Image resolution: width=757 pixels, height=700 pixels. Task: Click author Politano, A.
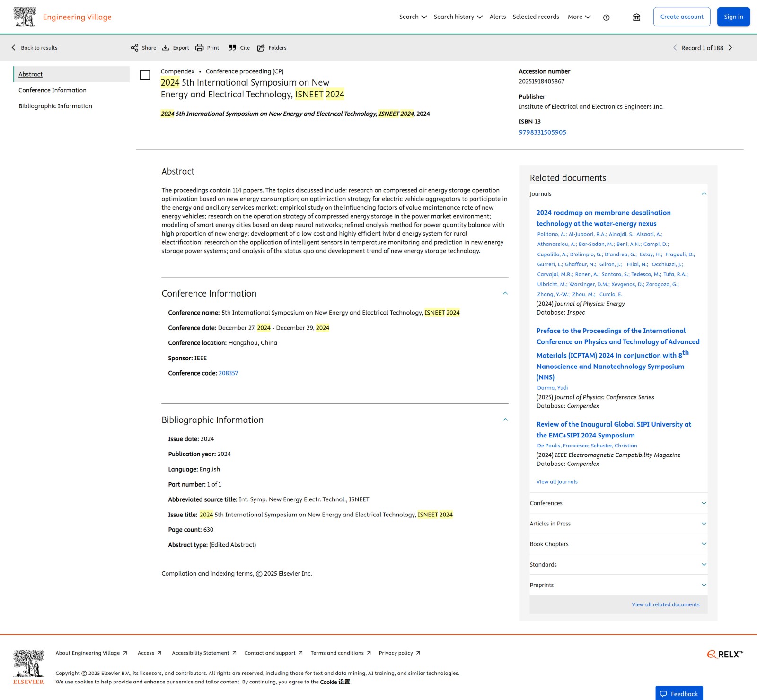(x=551, y=234)
